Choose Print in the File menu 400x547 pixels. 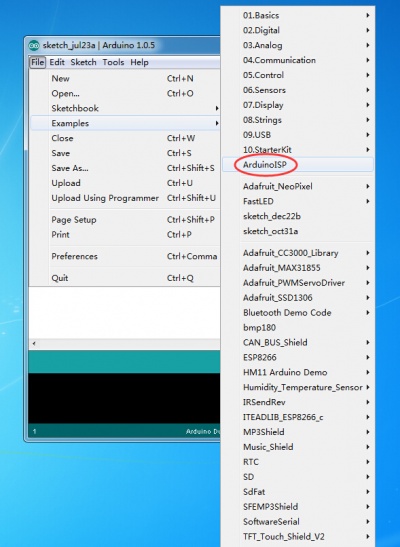click(125, 235)
